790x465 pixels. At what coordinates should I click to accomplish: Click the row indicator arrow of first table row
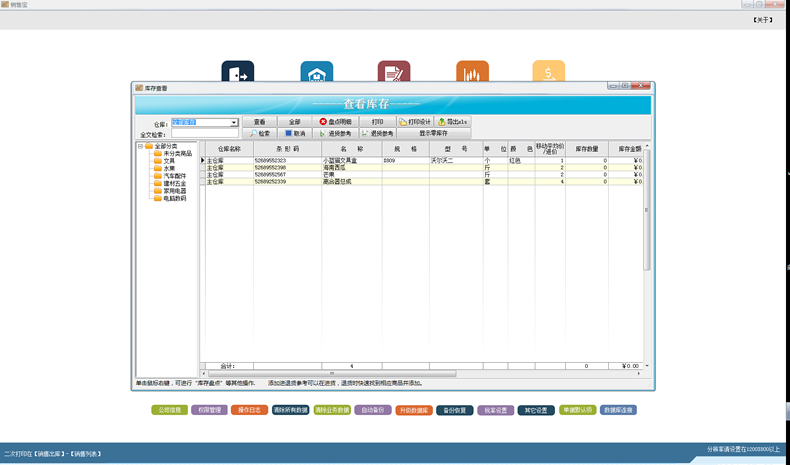pos(203,160)
